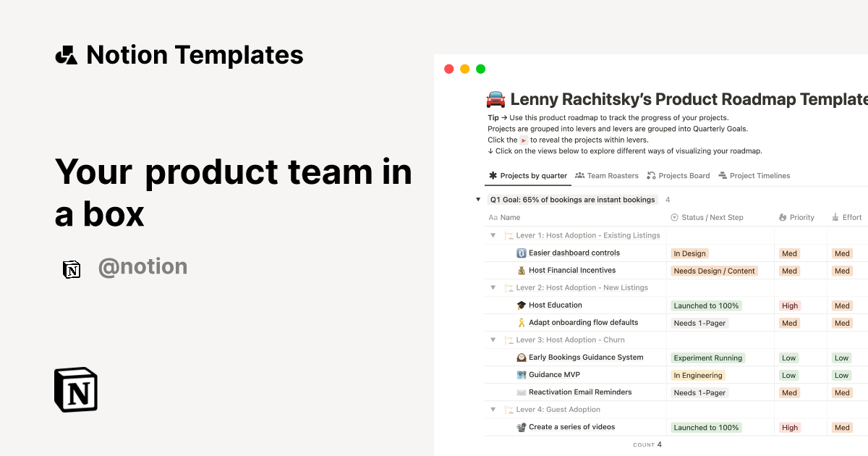The width and height of the screenshot is (868, 456).
Task: Click the Status / Next Step column icon
Action: 673,217
